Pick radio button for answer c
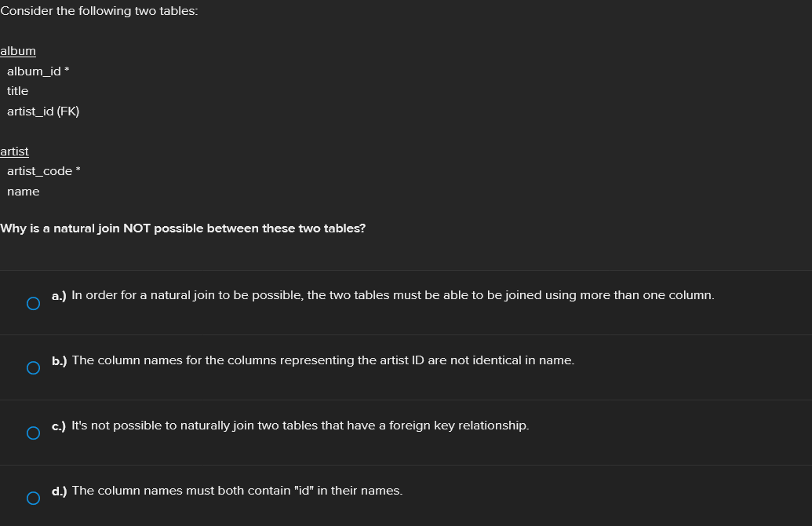Image resolution: width=812 pixels, height=526 pixels. pos(32,433)
